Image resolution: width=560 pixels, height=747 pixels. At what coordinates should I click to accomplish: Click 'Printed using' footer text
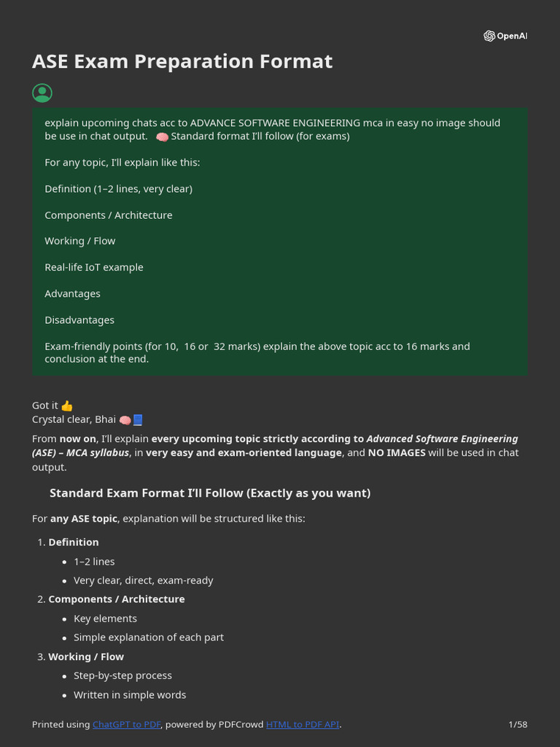pyautogui.click(x=61, y=724)
